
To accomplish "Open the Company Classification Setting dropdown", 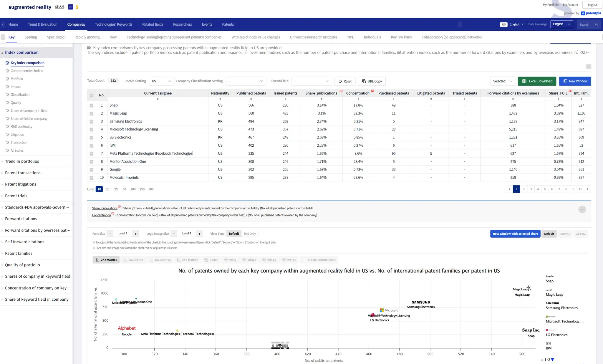I will pos(246,81).
